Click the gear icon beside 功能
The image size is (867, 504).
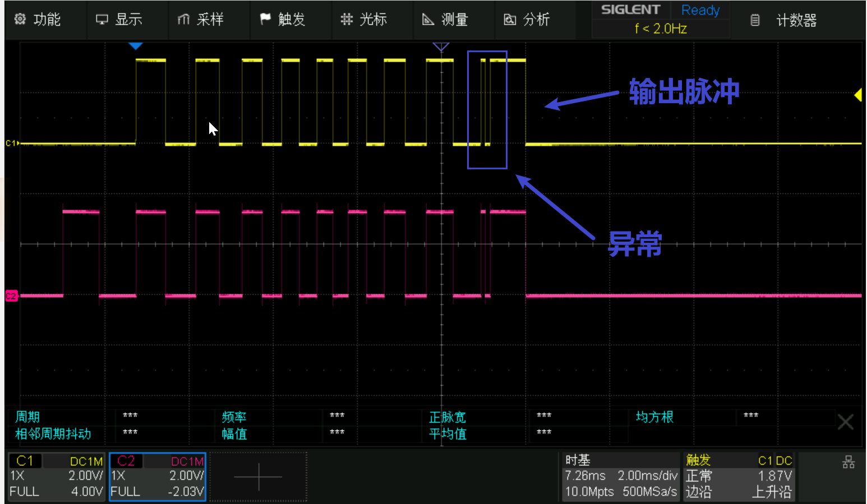(20, 19)
